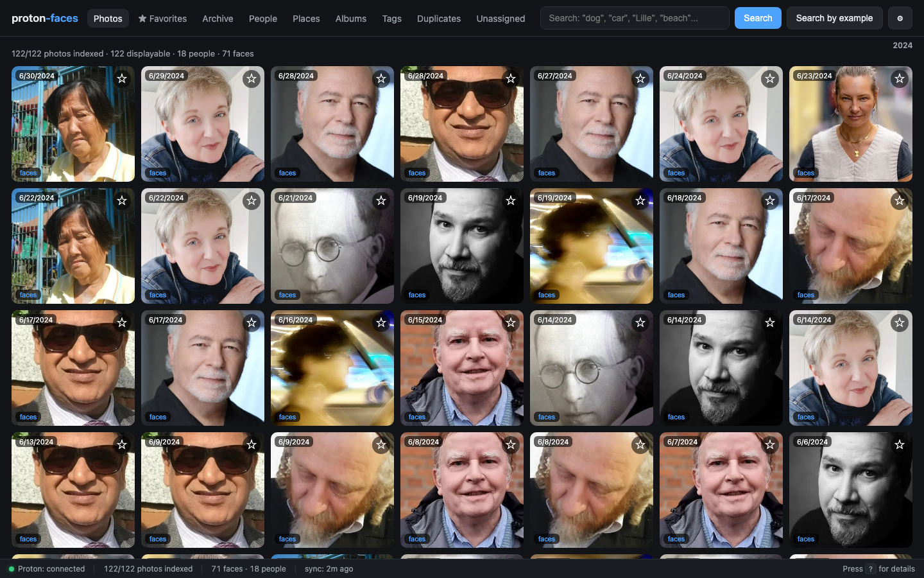This screenshot has height=578, width=924.
Task: Switch to the Tags tab
Action: click(x=392, y=19)
